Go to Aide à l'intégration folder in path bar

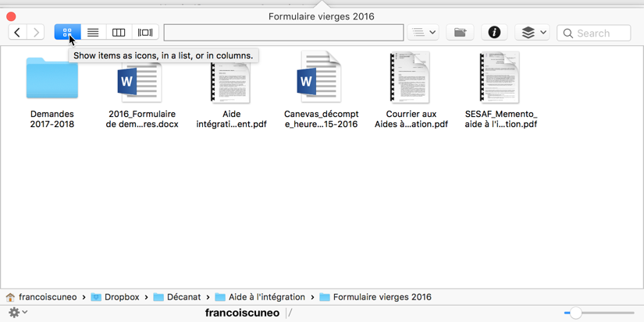coord(266,297)
